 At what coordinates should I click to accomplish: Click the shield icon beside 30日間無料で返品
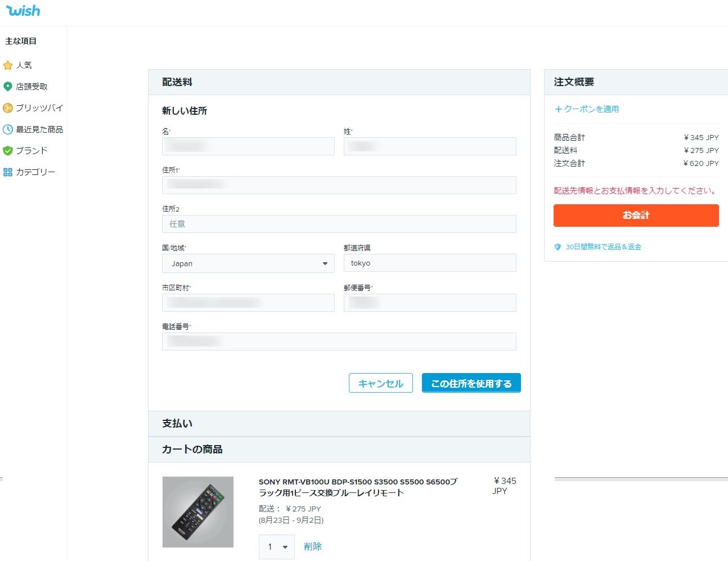pyautogui.click(x=558, y=247)
